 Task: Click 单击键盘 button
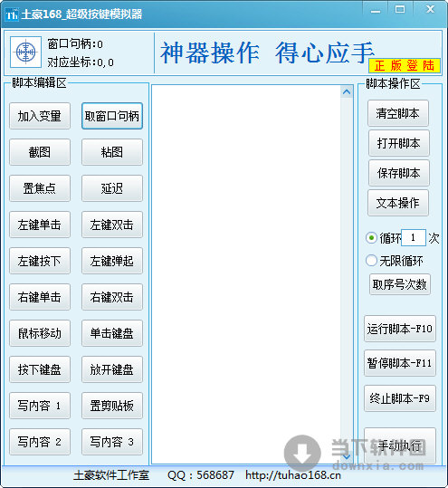(112, 333)
